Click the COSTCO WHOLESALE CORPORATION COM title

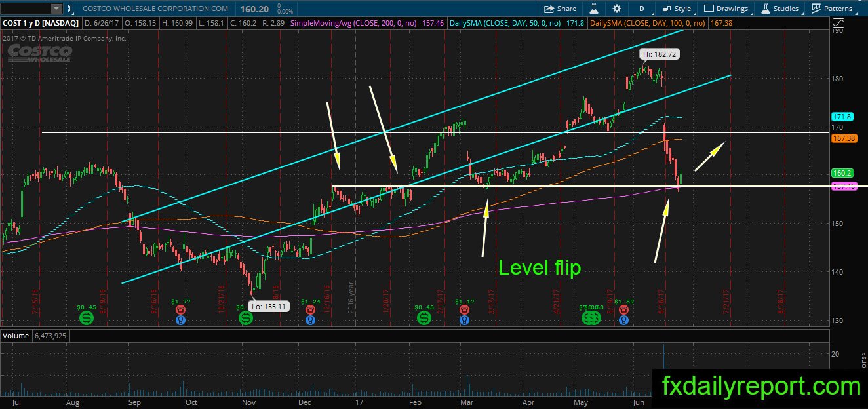tap(156, 9)
